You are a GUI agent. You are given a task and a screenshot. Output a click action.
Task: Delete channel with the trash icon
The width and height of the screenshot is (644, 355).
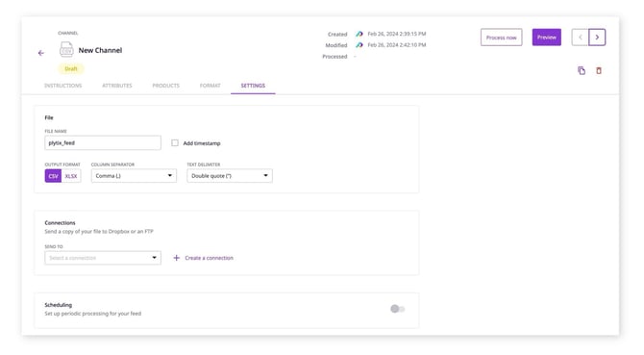click(x=599, y=70)
